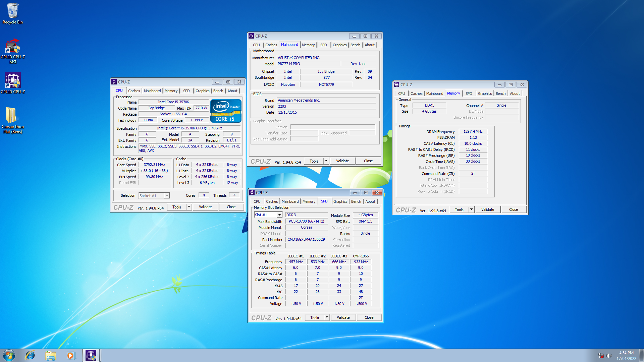This screenshot has width=644, height=362.
Task: Select the Memory tab in the SPD window
Action: click(309, 201)
